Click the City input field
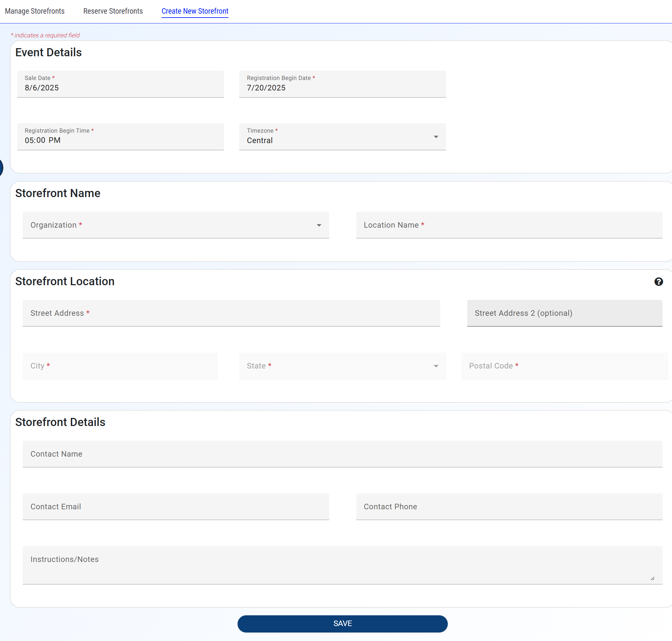 120,366
